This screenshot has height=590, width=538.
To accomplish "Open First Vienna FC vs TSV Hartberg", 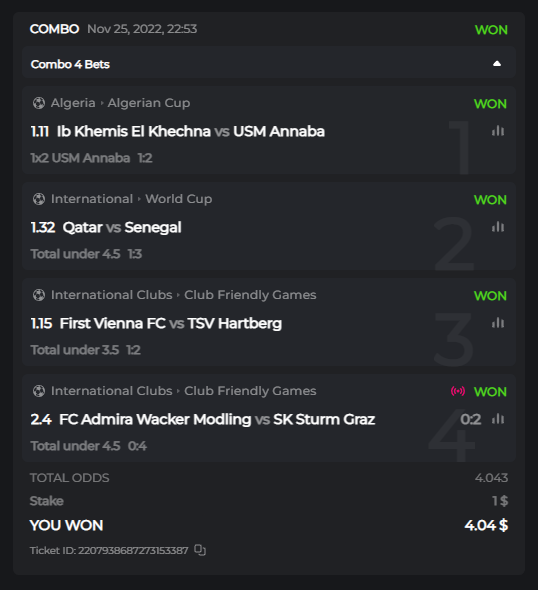I will pos(171,323).
